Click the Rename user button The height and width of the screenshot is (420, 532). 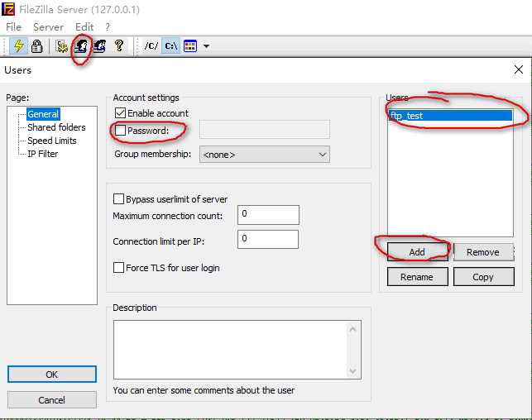click(x=417, y=277)
